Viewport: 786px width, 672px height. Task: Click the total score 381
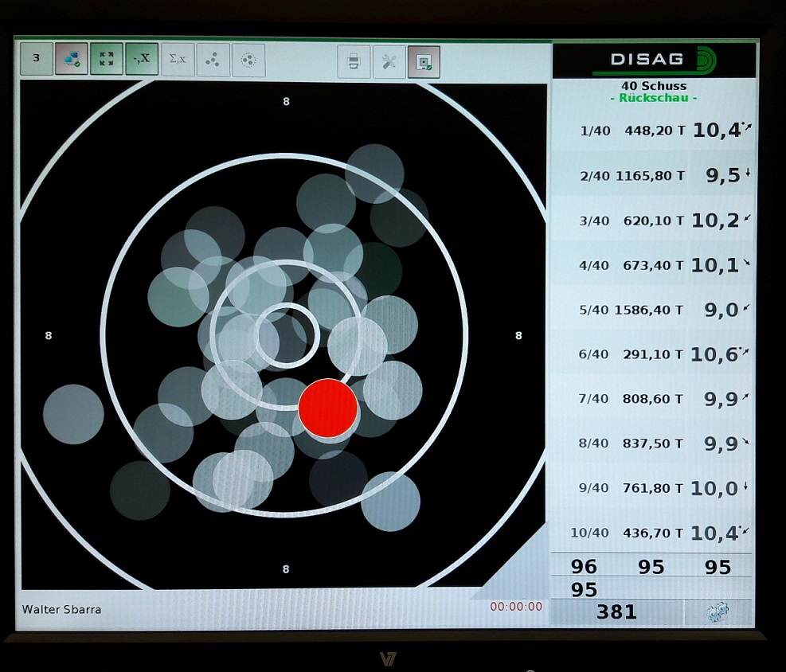point(616,611)
